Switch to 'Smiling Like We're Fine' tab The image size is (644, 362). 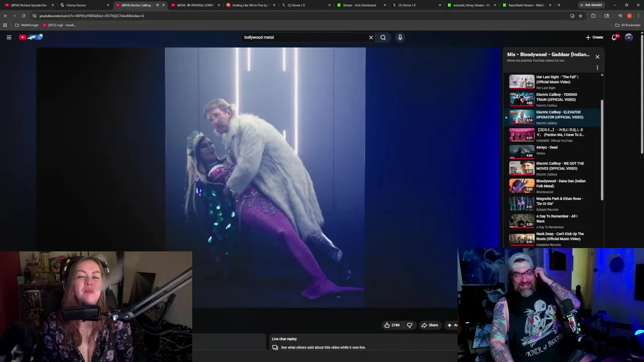pos(251,5)
